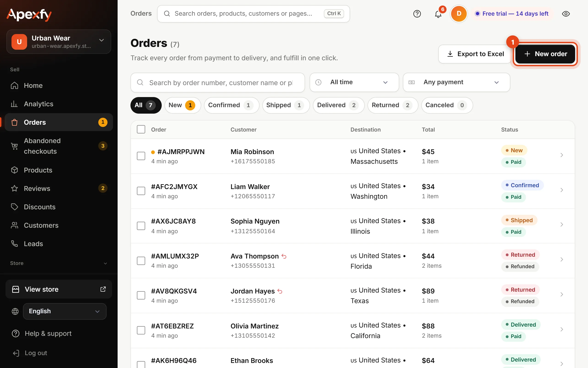Viewport: 588px width, 368px height.
Task: Check the box for order #AJMRPPJWN
Action: [141, 156]
